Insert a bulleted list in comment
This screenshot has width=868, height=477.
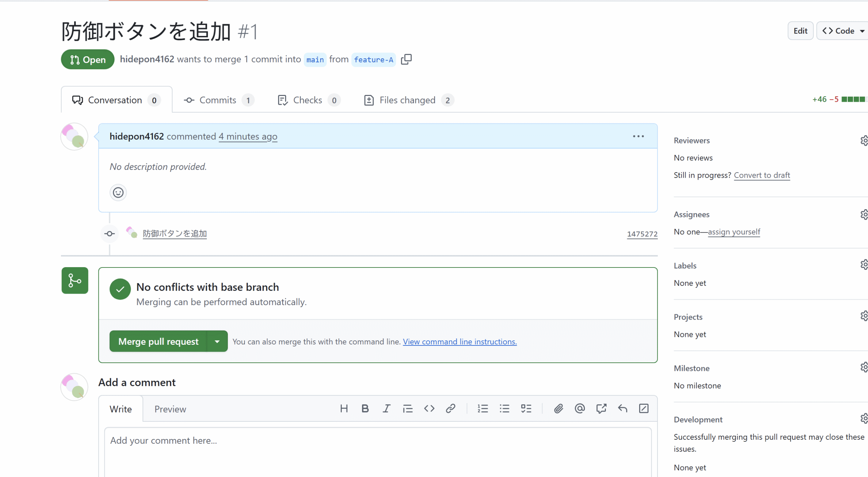pyautogui.click(x=505, y=409)
